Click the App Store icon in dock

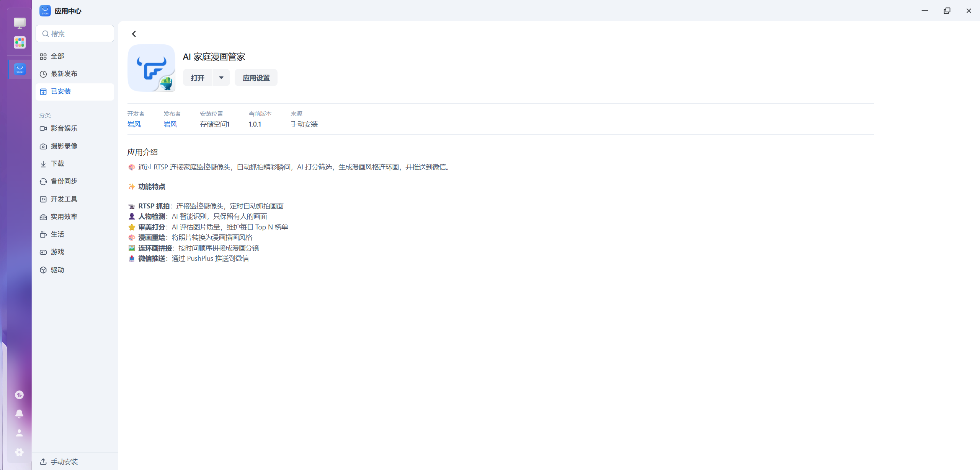pyautogui.click(x=20, y=69)
